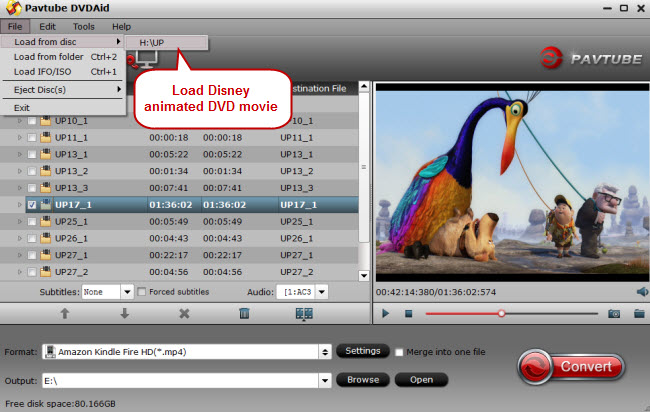Uncheck the UP17_1 title checkbox
The image size is (650, 412).
click(32, 205)
